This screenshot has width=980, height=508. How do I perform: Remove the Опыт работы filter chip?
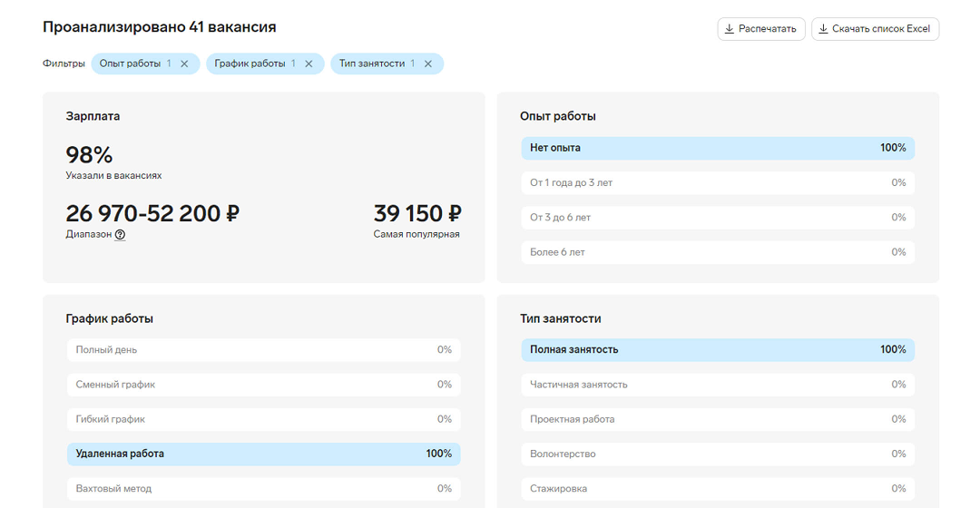[x=184, y=63]
